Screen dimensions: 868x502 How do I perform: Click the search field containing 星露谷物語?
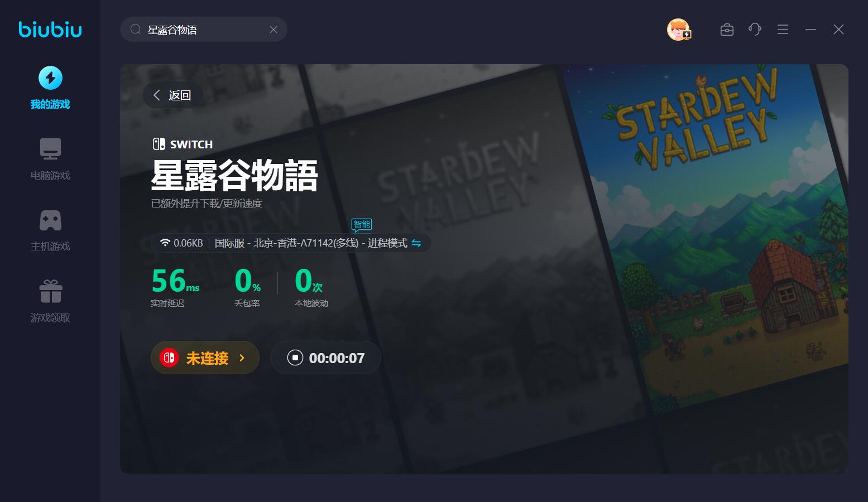204,30
